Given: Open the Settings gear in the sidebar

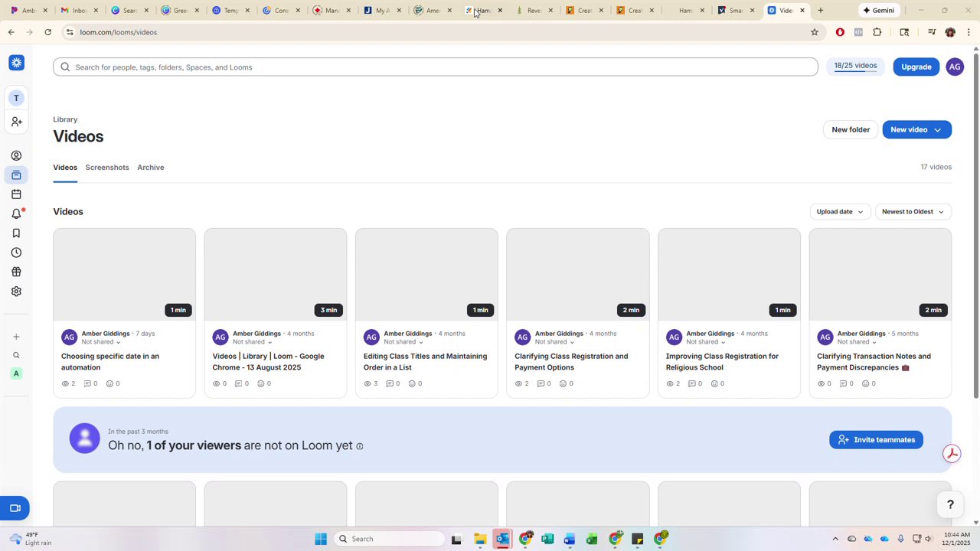Looking at the screenshot, I should click(16, 292).
